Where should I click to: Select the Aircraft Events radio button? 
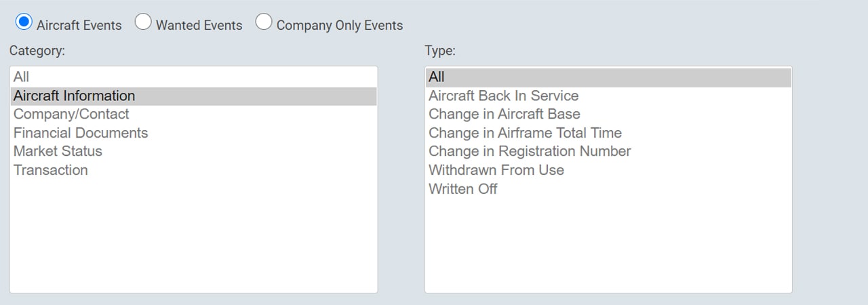tap(24, 22)
